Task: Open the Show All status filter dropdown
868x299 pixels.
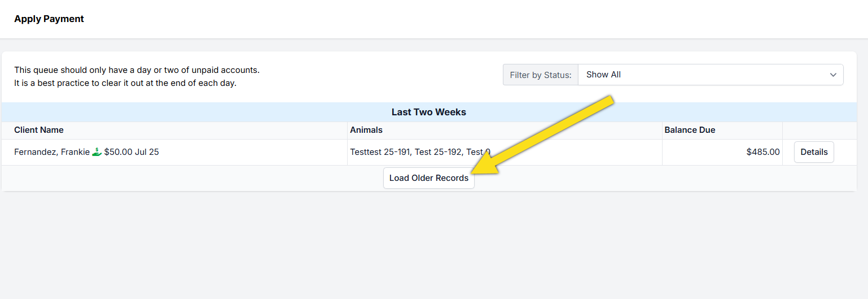Action: pos(710,75)
